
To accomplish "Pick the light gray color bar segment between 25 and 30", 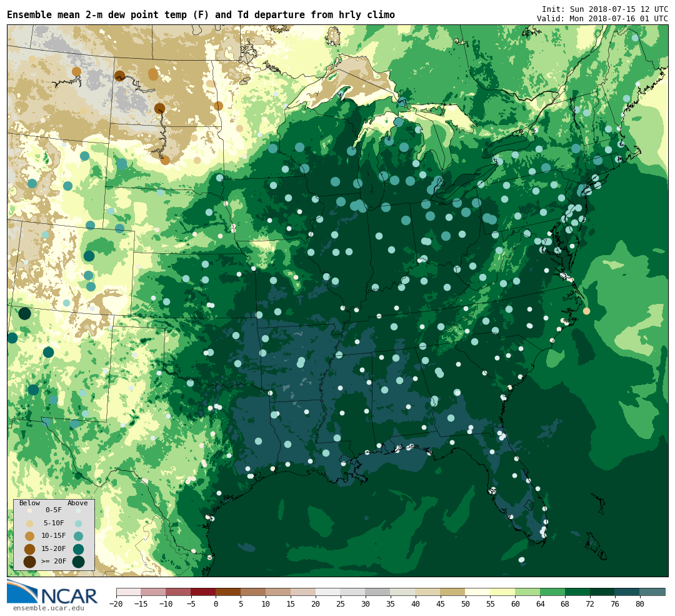I will click(353, 592).
